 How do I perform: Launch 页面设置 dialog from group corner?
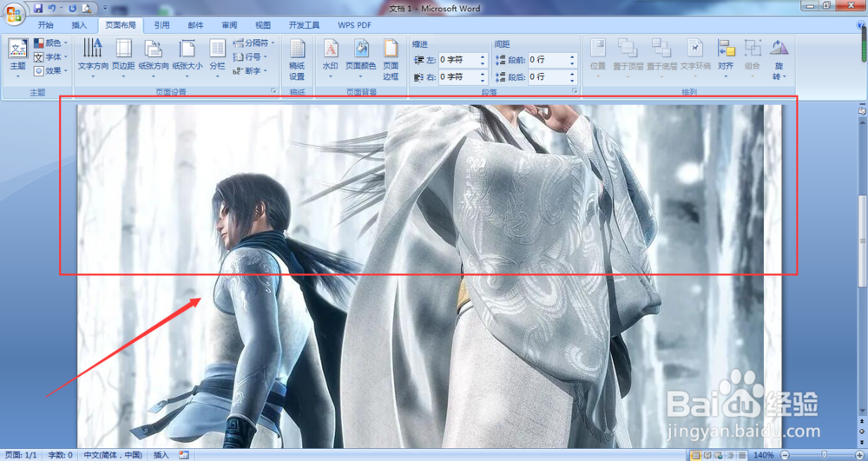273,91
